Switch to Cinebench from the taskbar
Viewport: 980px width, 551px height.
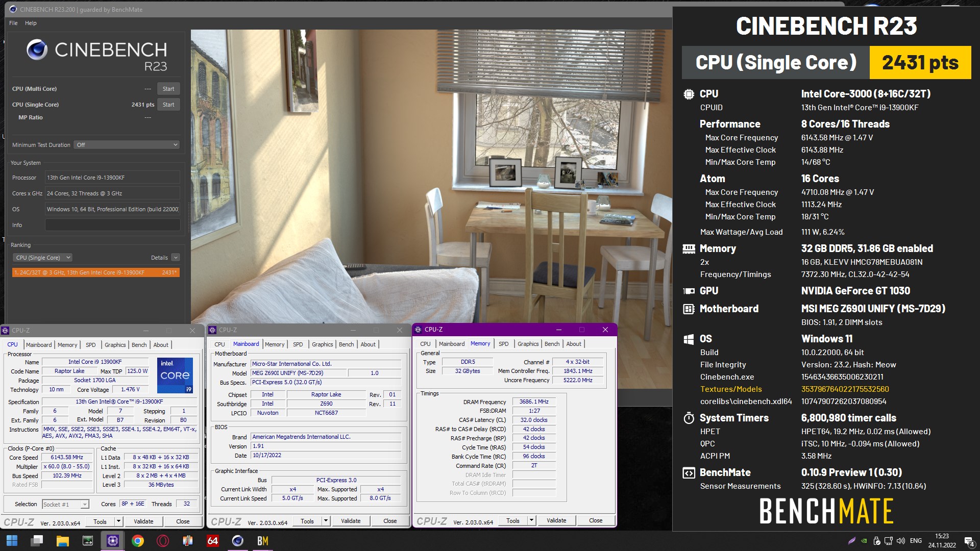tap(237, 541)
